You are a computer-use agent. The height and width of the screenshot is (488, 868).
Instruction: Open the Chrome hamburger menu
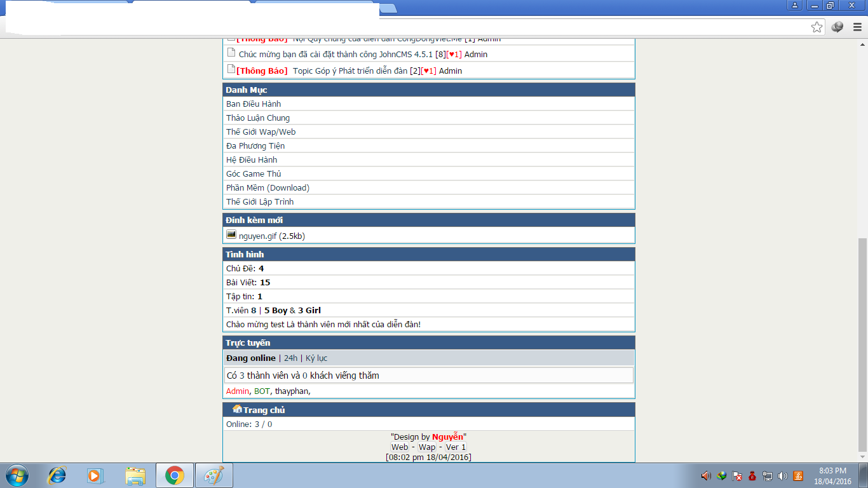click(x=857, y=27)
